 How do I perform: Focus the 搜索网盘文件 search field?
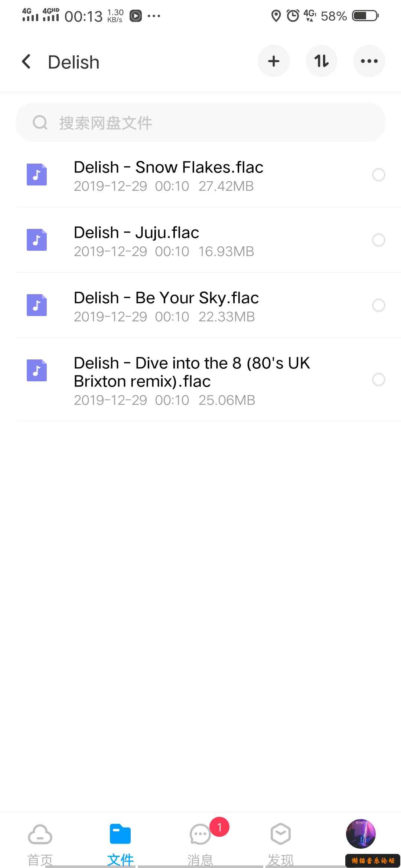200,122
